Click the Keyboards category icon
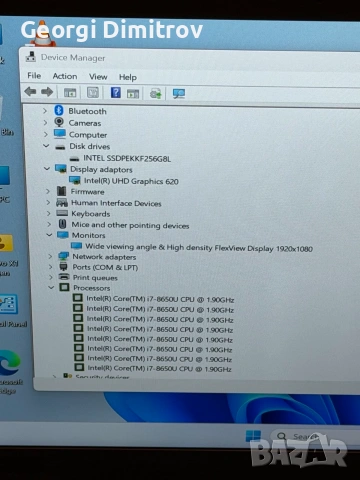The width and height of the screenshot is (360, 480). coord(62,213)
